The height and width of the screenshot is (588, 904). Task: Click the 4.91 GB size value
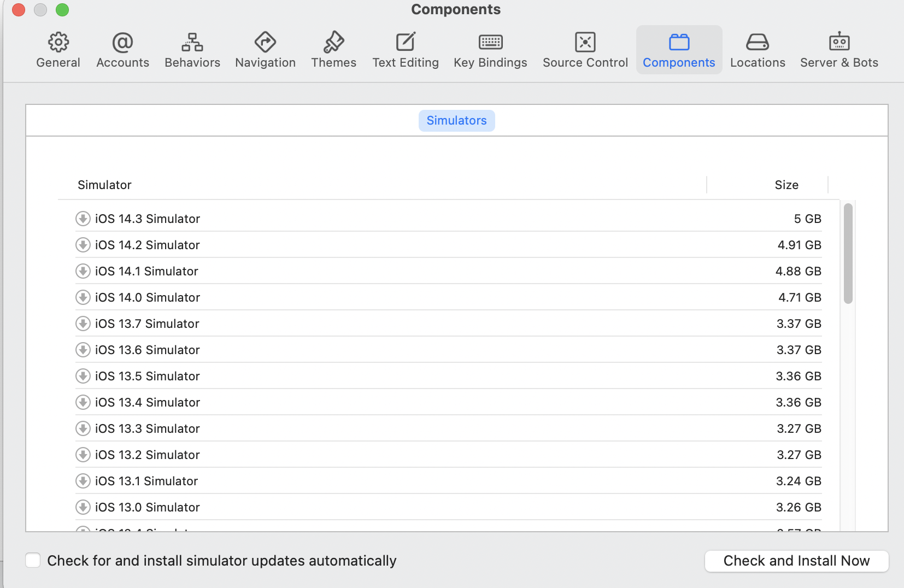tap(800, 245)
